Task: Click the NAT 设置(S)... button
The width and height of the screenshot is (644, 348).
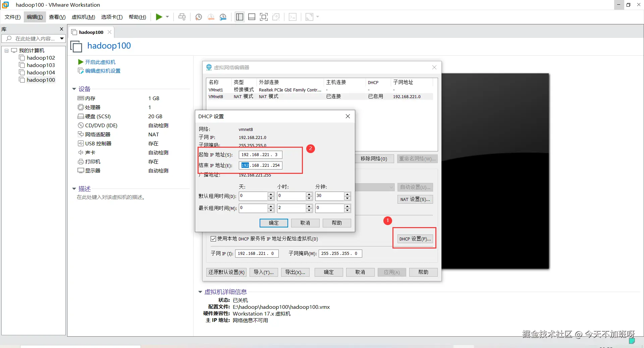Action: pos(415,199)
